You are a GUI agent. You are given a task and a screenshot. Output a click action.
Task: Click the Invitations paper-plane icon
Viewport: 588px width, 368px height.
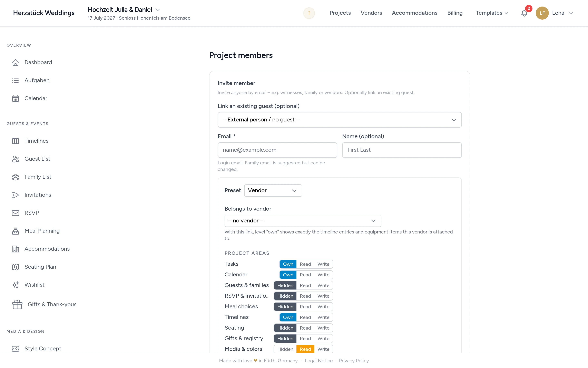pyautogui.click(x=15, y=195)
